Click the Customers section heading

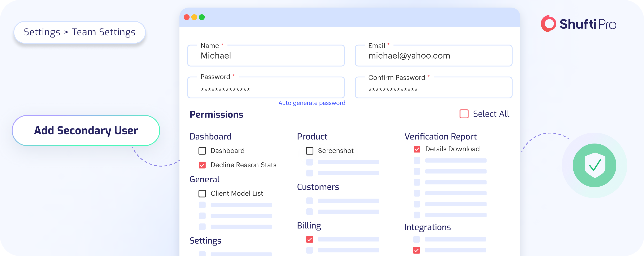pos(318,187)
